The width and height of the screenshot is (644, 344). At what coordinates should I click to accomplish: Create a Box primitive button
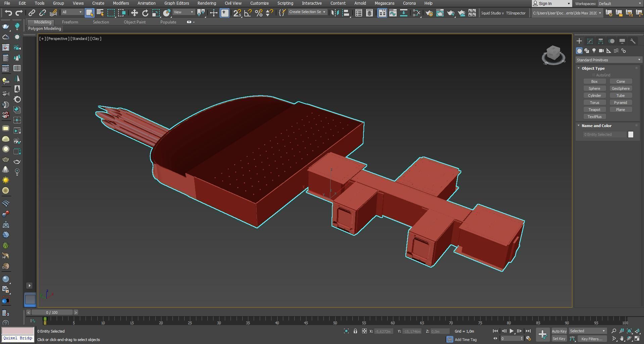(594, 81)
